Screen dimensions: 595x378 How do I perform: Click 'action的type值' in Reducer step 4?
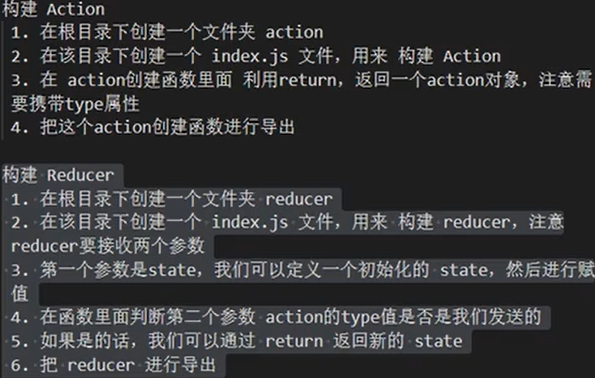(x=331, y=317)
